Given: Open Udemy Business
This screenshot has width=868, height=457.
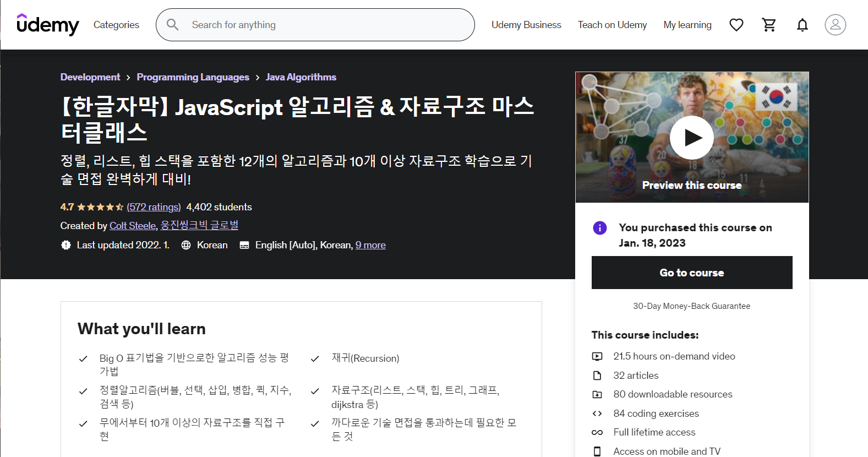Looking at the screenshot, I should click(x=526, y=25).
